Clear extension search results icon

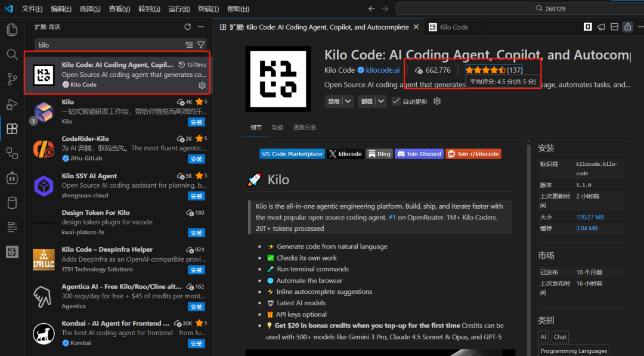[x=189, y=45]
